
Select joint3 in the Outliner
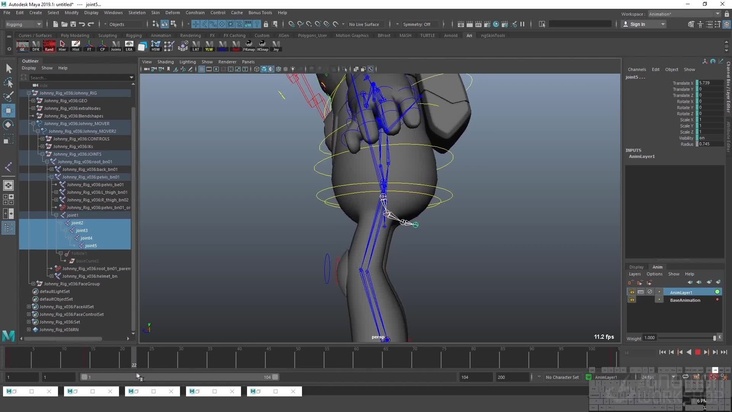click(x=82, y=230)
